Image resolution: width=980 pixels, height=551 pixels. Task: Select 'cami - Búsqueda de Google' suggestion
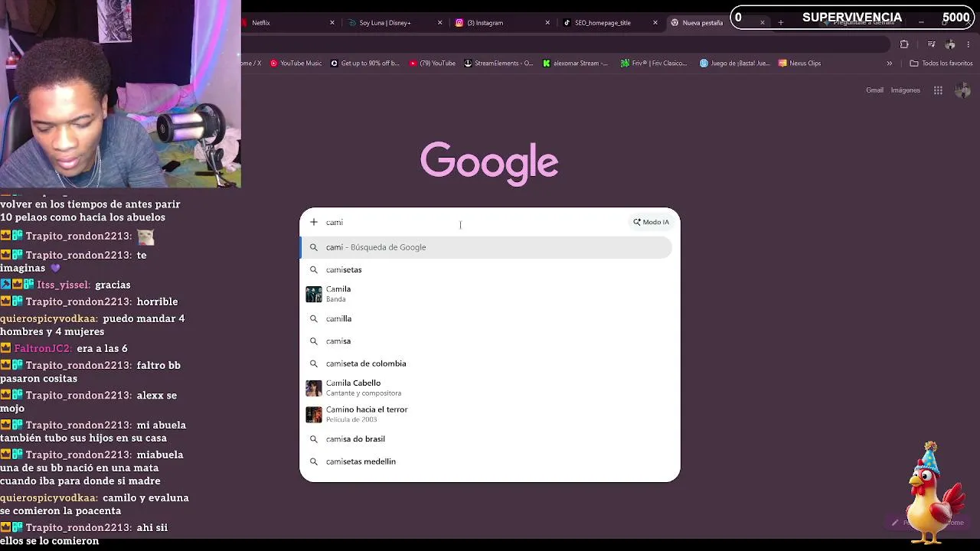click(x=486, y=247)
